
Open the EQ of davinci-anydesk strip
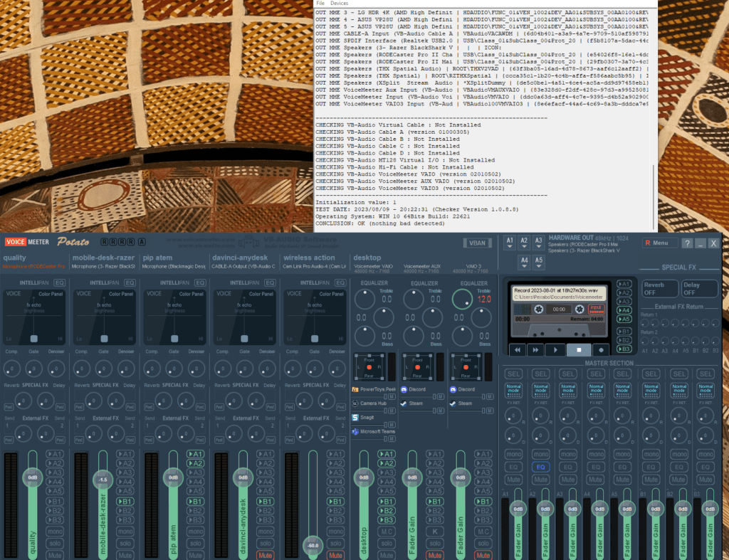point(270,282)
